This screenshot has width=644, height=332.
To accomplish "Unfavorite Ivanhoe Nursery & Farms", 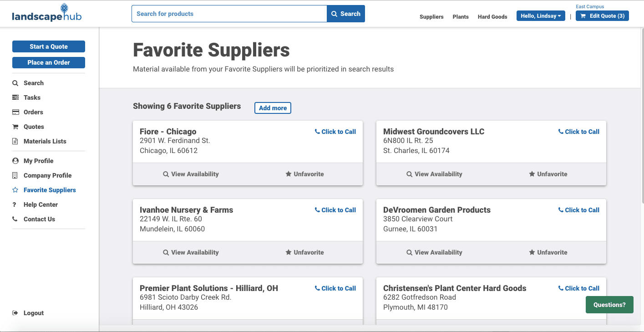I will tap(304, 252).
